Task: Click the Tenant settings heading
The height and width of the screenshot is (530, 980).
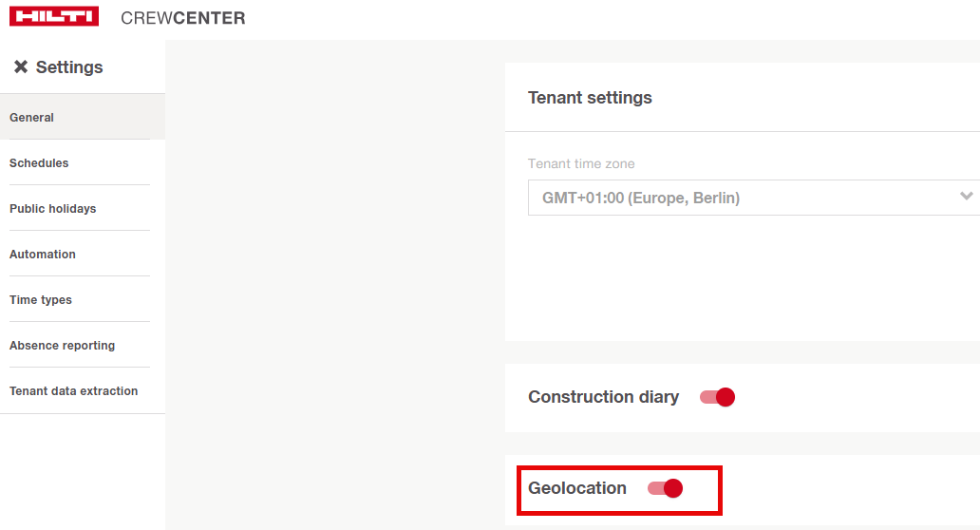Action: 590,98
